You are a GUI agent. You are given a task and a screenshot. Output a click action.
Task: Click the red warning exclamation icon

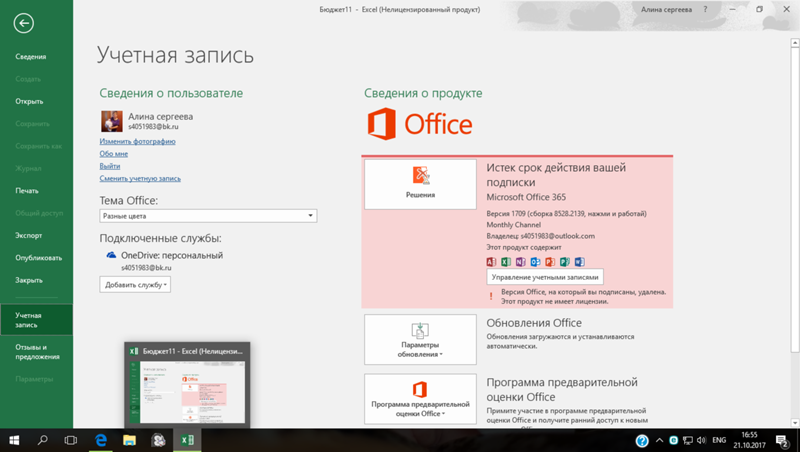[x=491, y=296]
